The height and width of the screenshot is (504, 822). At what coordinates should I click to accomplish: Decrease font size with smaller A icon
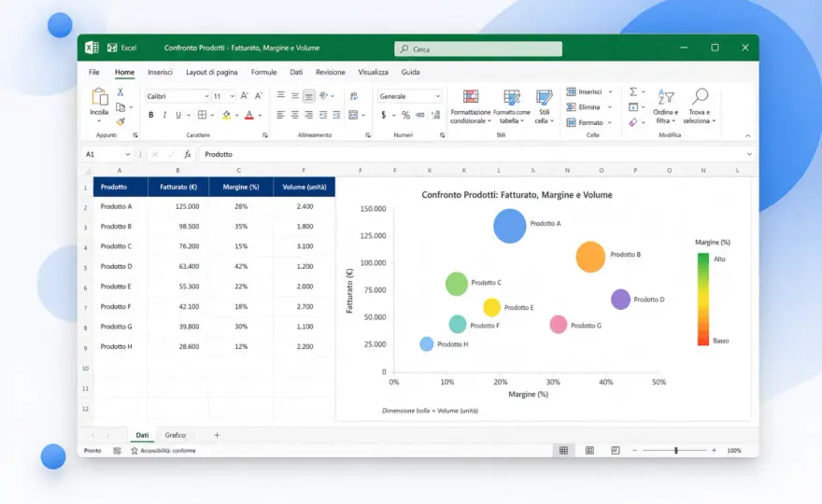259,96
